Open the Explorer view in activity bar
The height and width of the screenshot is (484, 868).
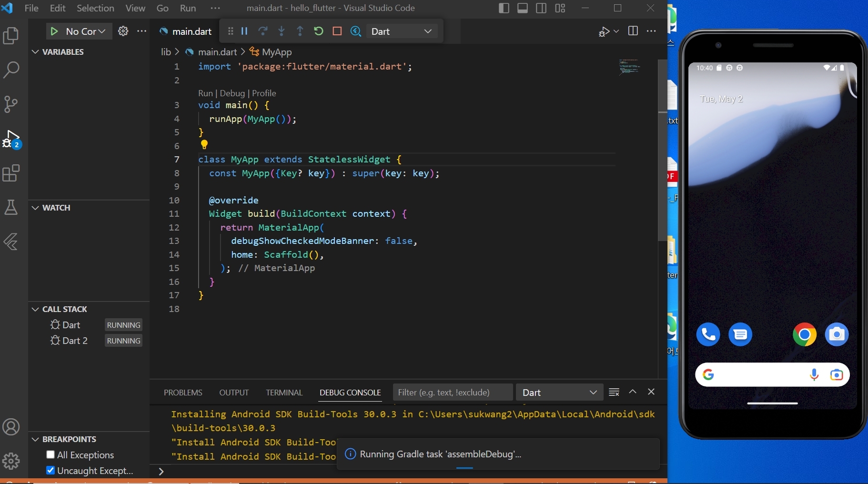(11, 36)
